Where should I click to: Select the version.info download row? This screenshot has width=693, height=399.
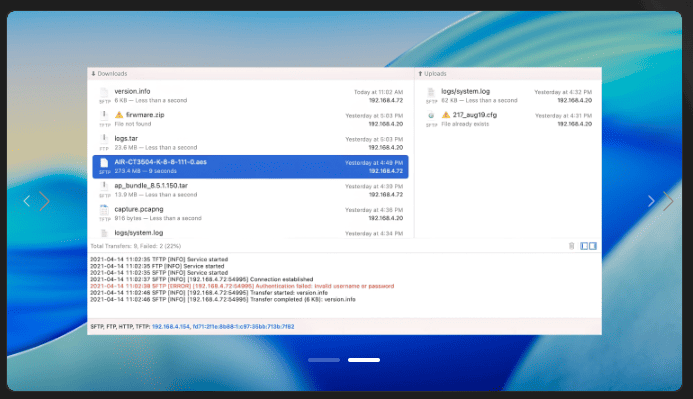[250, 96]
